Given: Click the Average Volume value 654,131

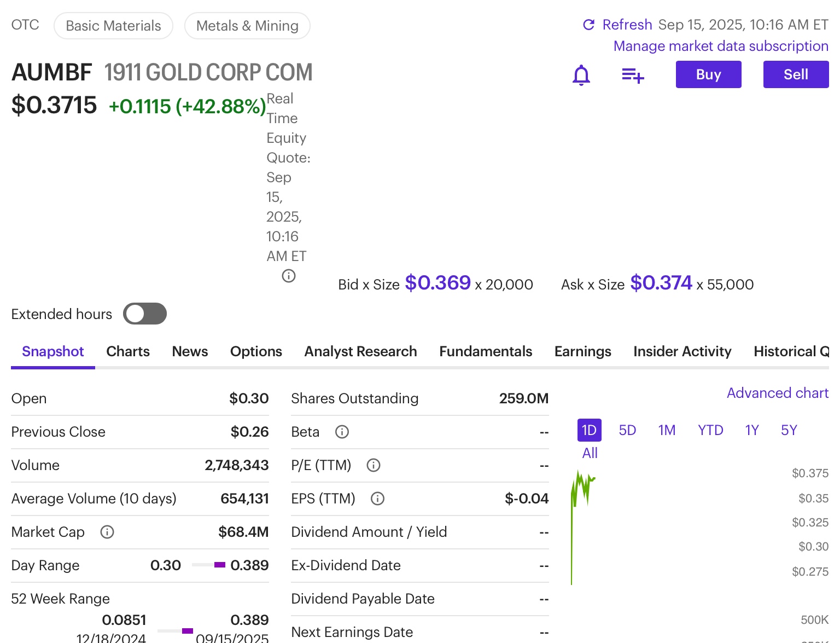Looking at the screenshot, I should 244,499.
